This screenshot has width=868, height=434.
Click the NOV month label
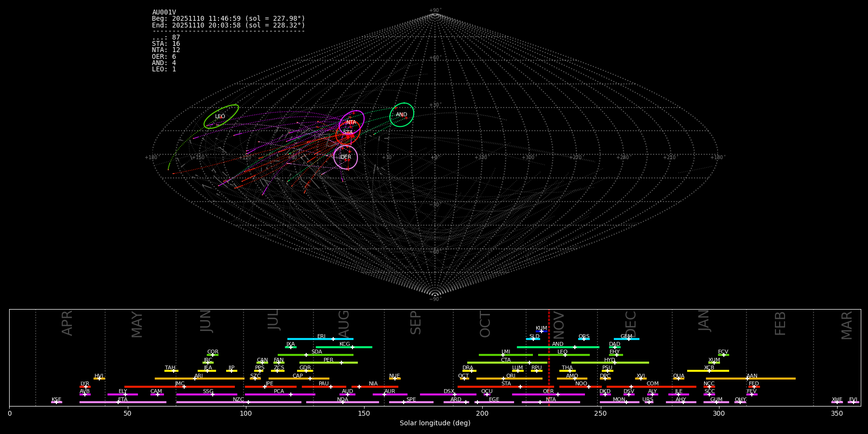[x=559, y=324]
